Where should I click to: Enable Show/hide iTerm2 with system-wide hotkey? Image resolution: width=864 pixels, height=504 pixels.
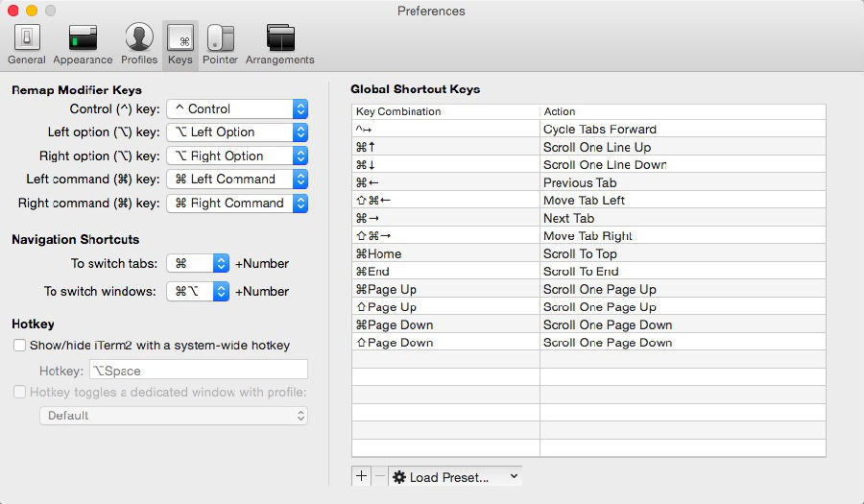(x=19, y=345)
